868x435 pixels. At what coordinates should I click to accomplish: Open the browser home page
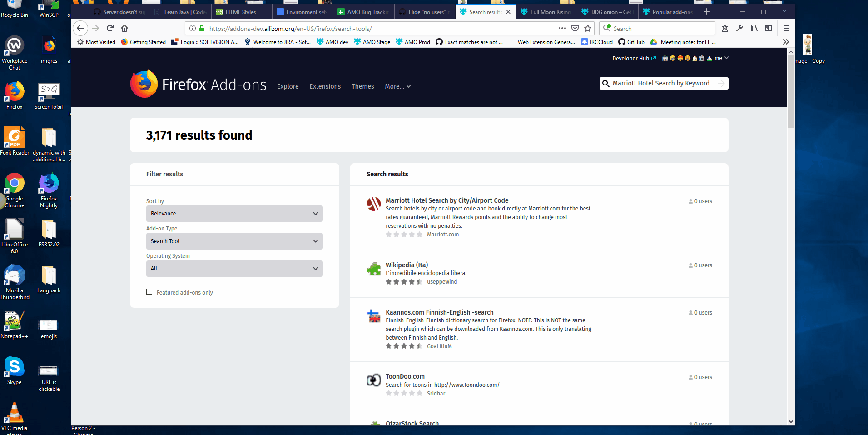pyautogui.click(x=124, y=28)
